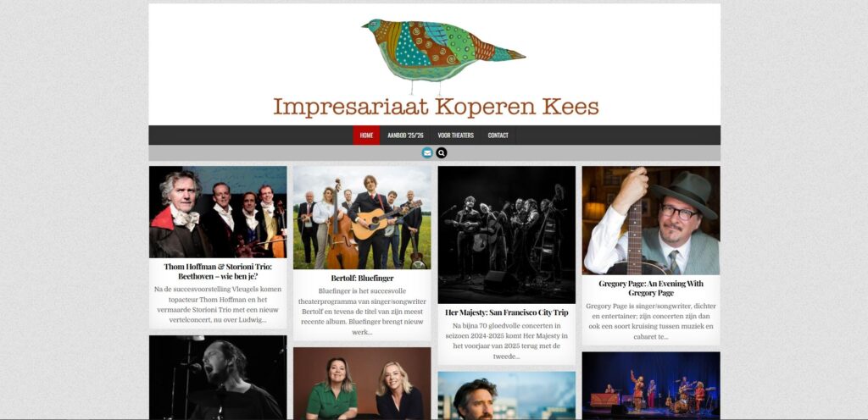Image resolution: width=868 pixels, height=420 pixels.
Task: Go to the Voor Theaters page
Action: click(x=455, y=135)
